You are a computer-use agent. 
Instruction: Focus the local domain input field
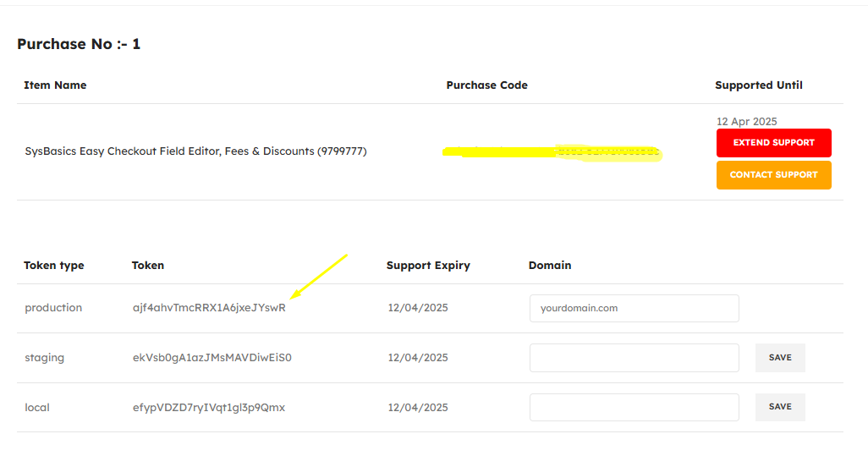634,407
